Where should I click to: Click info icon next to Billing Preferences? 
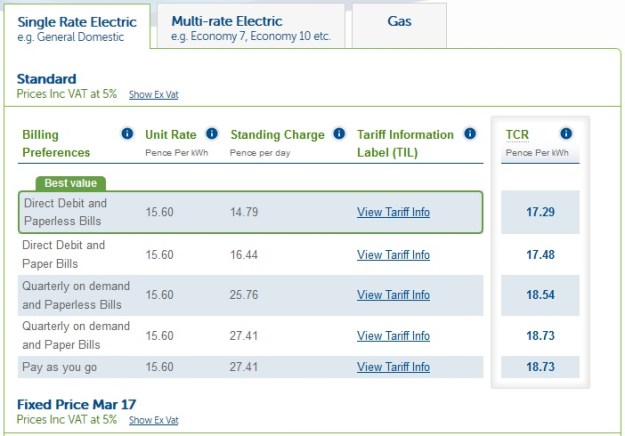coord(127,134)
